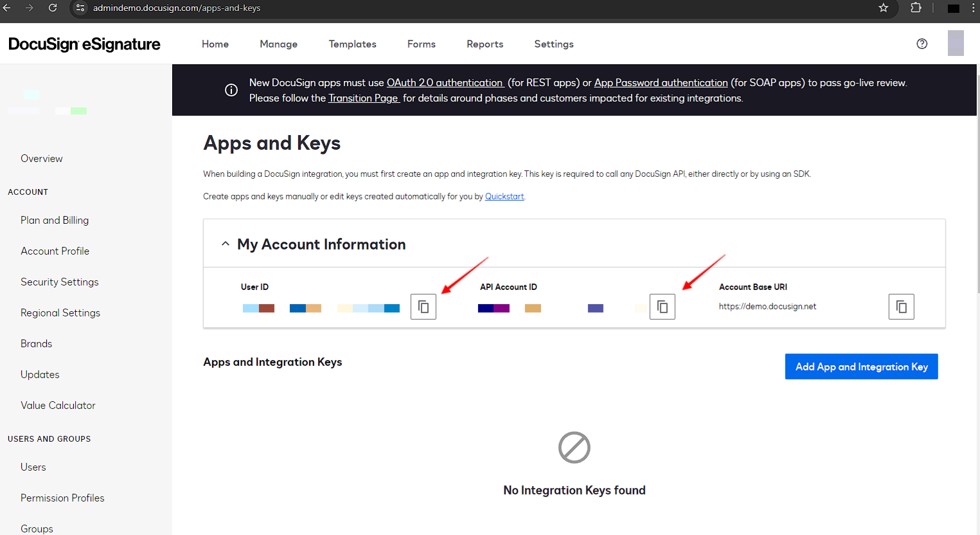The image size is (980, 535).
Task: Follow the OAuth 2.0 authentication link
Action: [445, 82]
